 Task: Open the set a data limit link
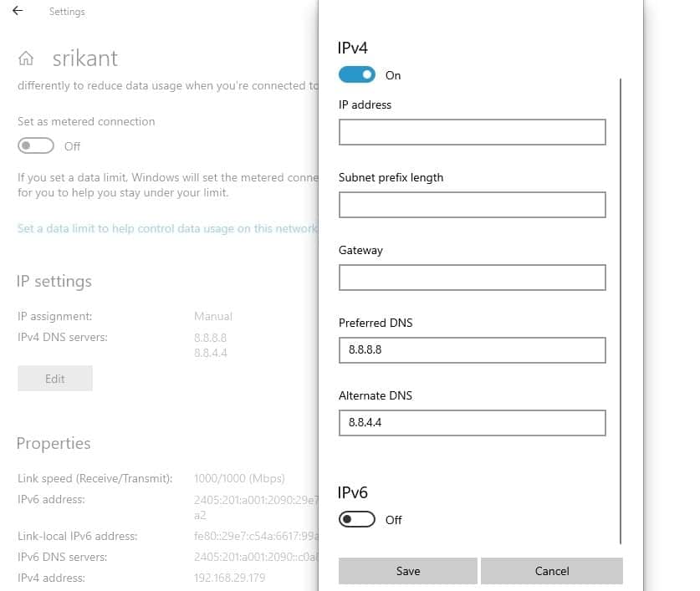click(x=167, y=228)
